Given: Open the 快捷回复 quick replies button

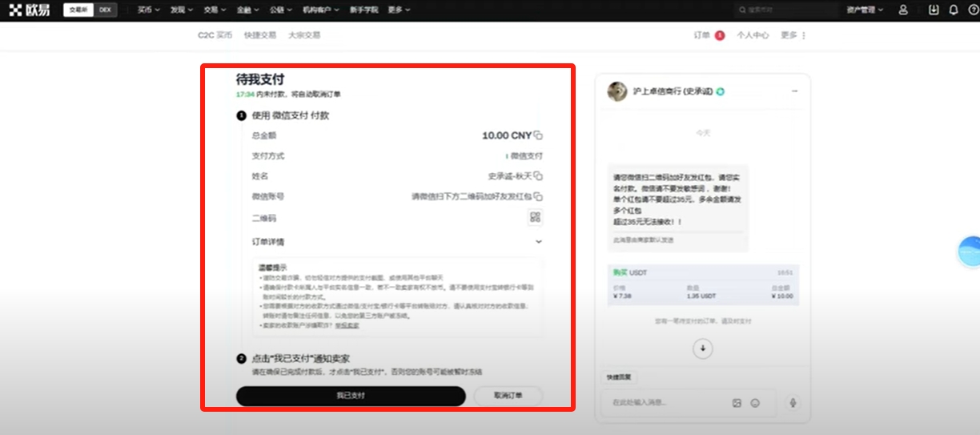Looking at the screenshot, I should pyautogui.click(x=619, y=377).
